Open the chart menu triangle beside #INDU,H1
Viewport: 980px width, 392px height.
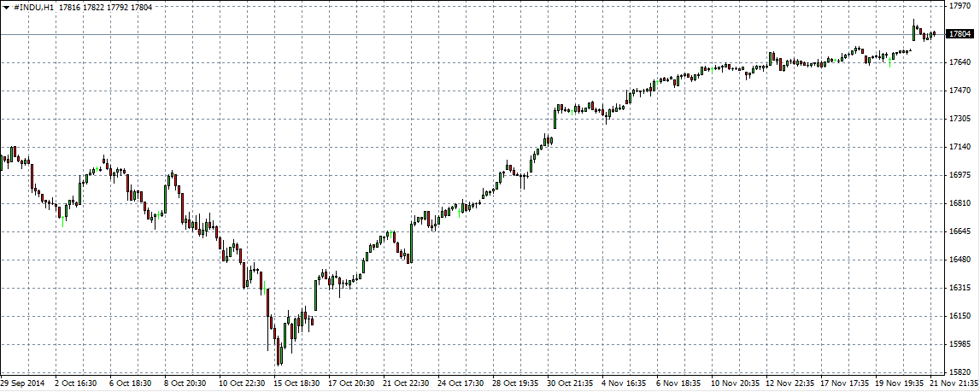coord(5,8)
